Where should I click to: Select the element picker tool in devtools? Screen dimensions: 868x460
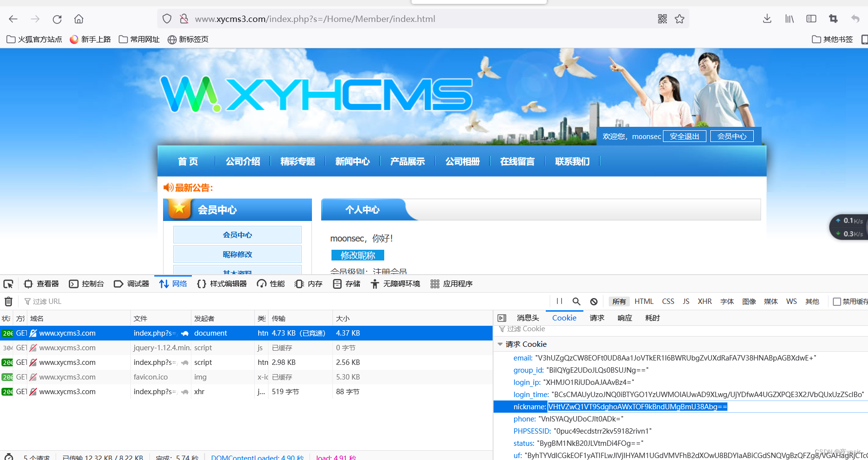[8, 283]
